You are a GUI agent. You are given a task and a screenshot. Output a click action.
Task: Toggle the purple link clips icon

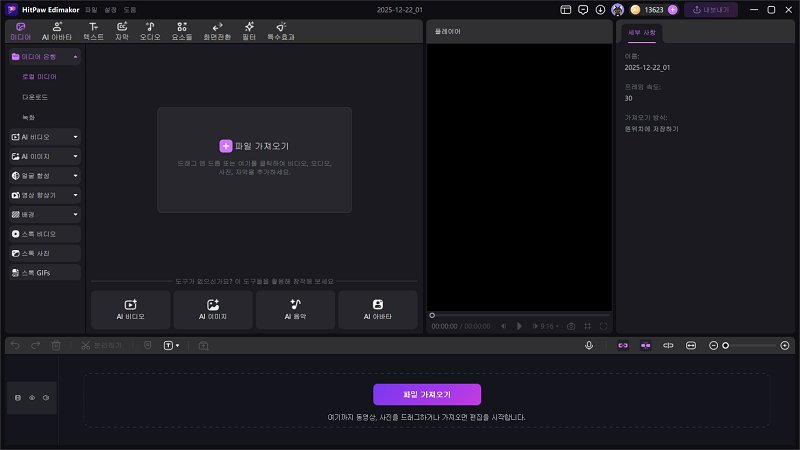coord(623,345)
